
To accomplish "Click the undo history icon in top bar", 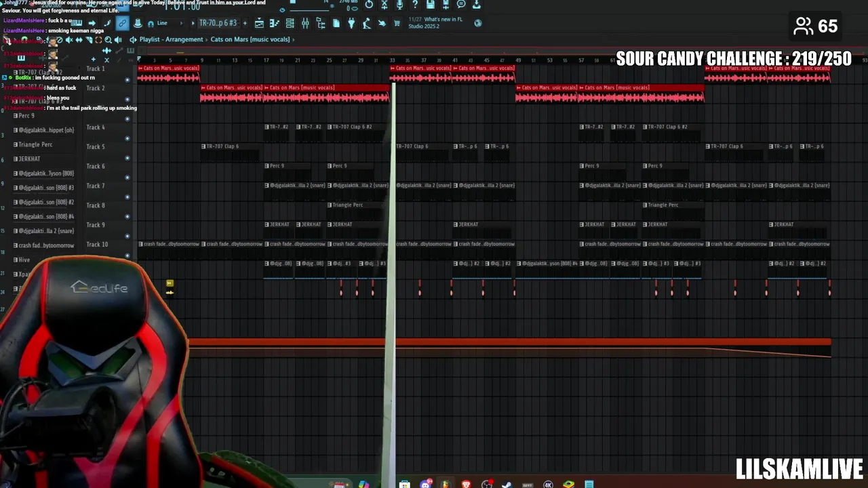I will (x=369, y=5).
